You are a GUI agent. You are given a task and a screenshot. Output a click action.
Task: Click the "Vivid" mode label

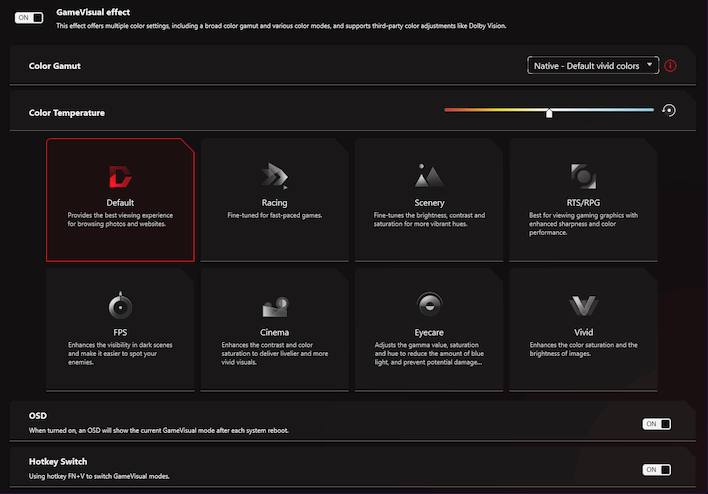(x=583, y=332)
